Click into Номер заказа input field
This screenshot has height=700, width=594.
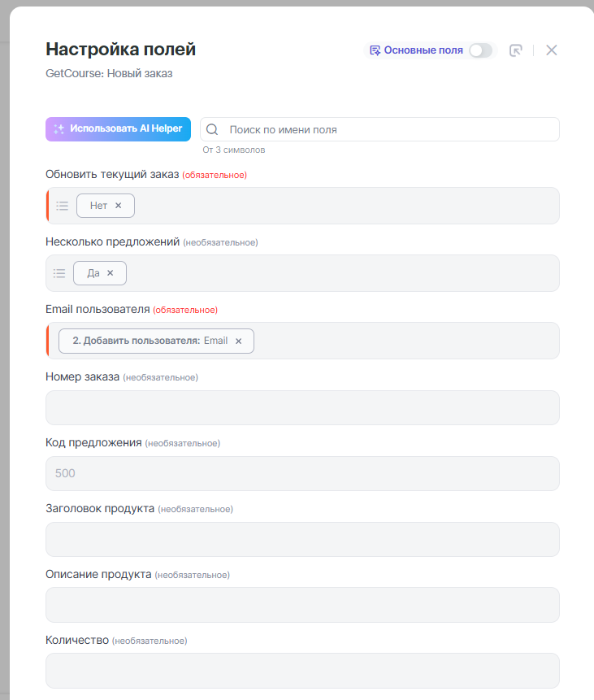point(302,407)
